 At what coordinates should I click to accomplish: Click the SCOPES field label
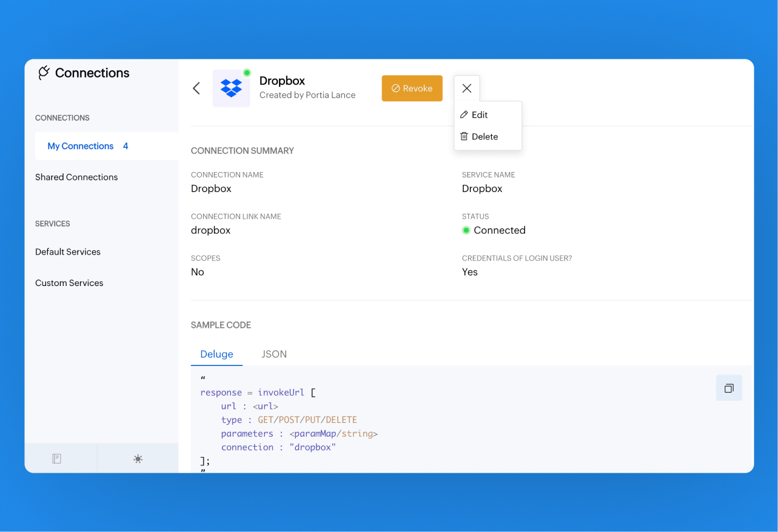pos(206,258)
